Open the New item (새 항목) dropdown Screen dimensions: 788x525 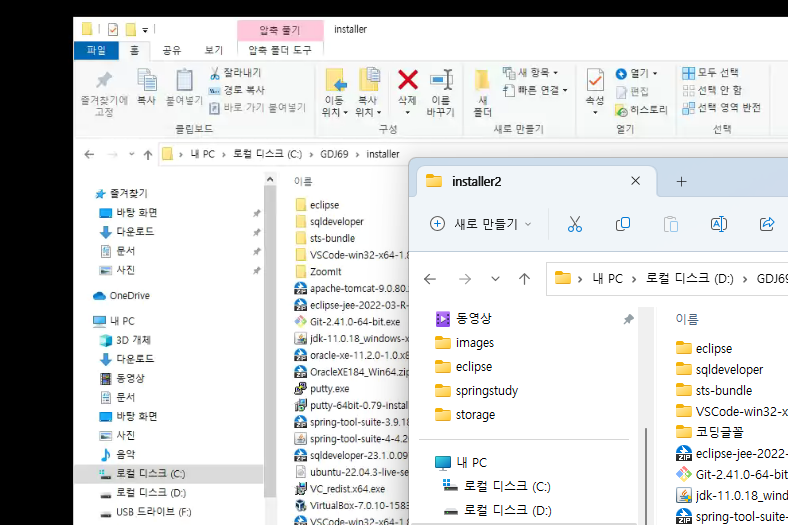click(x=531, y=73)
